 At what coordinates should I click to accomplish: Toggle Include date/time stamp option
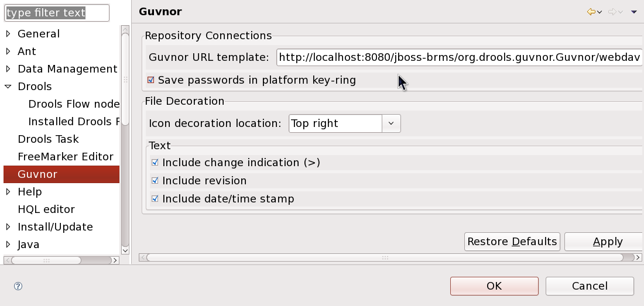coord(155,199)
